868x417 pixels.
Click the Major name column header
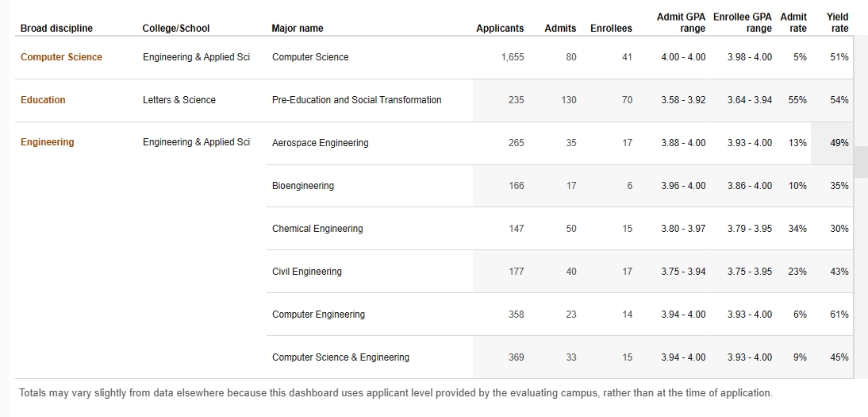(298, 29)
